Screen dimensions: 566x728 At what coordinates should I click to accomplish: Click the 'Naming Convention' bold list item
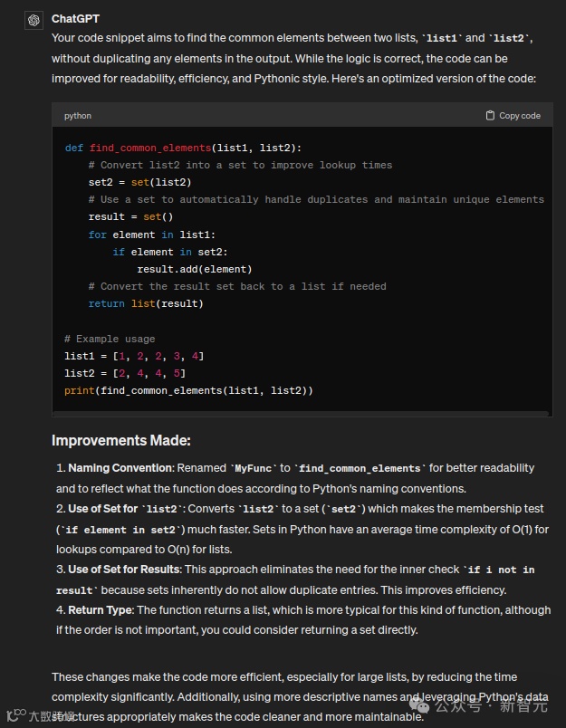point(120,468)
